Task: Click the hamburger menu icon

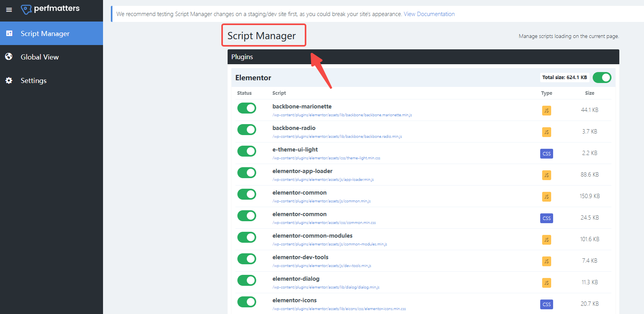Action: pos(9,10)
